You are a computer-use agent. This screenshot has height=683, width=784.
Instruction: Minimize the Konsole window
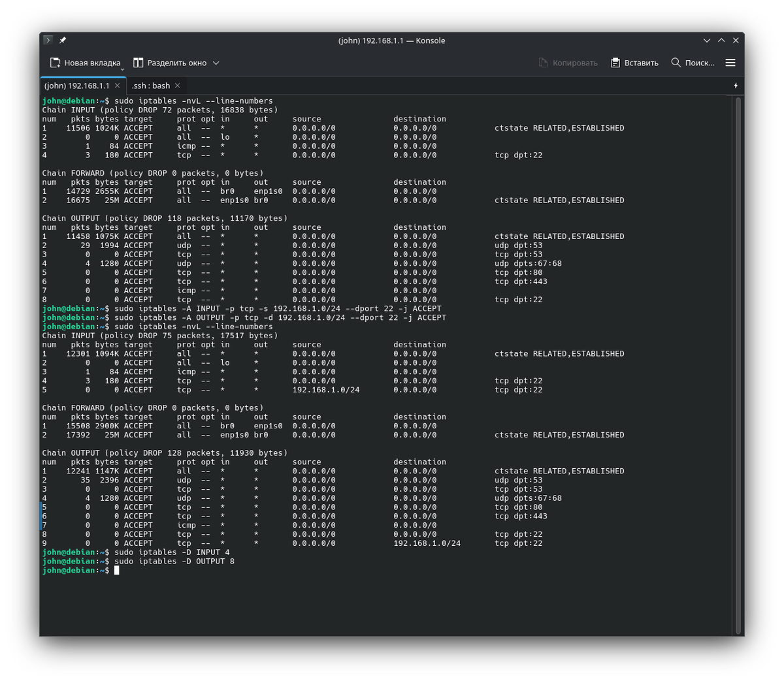point(707,40)
